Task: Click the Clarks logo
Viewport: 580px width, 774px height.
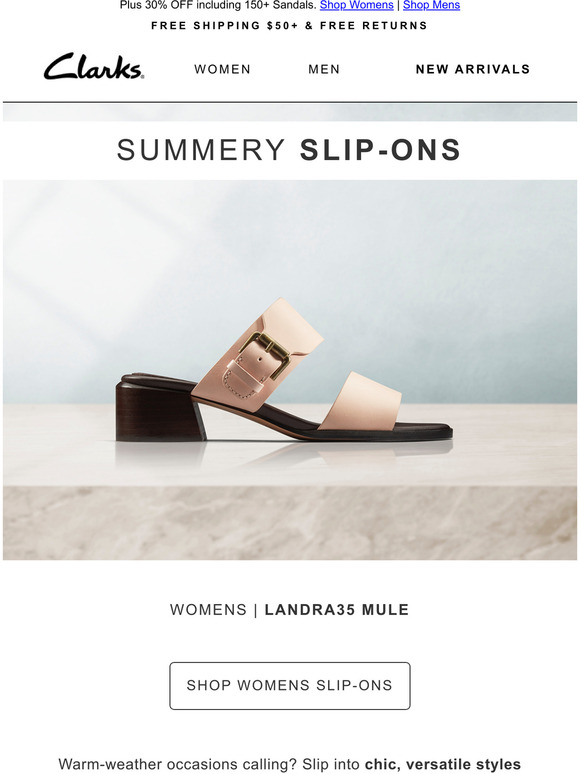Action: coord(94,67)
